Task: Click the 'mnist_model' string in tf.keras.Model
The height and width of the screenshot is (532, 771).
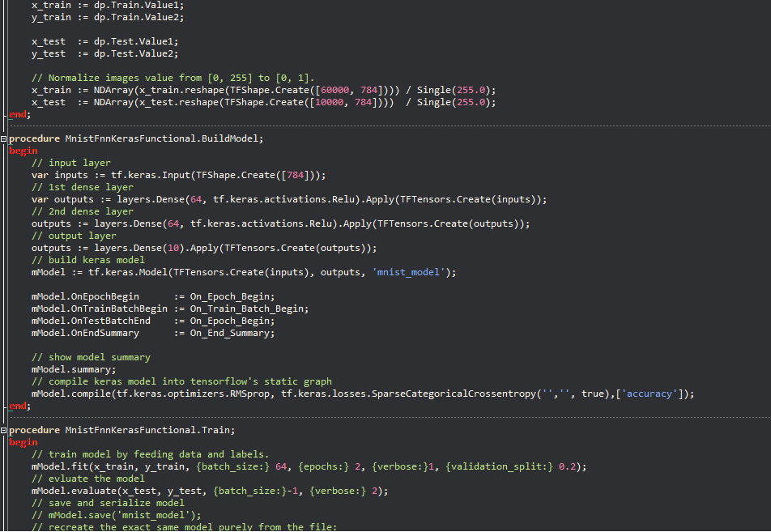Action: click(408, 272)
